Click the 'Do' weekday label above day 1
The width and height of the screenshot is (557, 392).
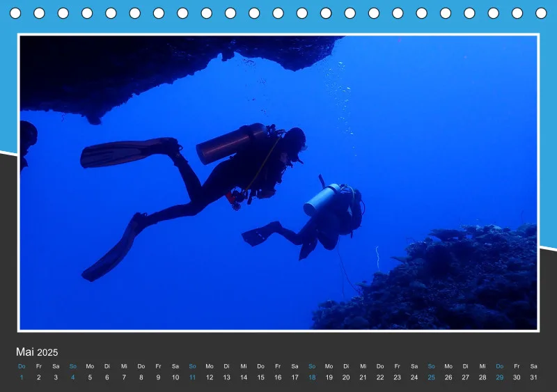pos(22,366)
